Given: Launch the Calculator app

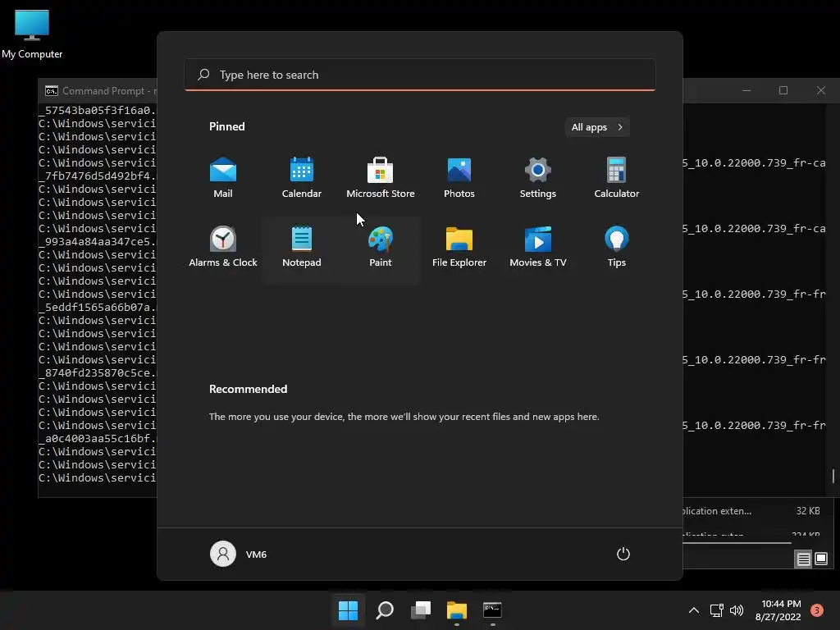Looking at the screenshot, I should point(617,178).
